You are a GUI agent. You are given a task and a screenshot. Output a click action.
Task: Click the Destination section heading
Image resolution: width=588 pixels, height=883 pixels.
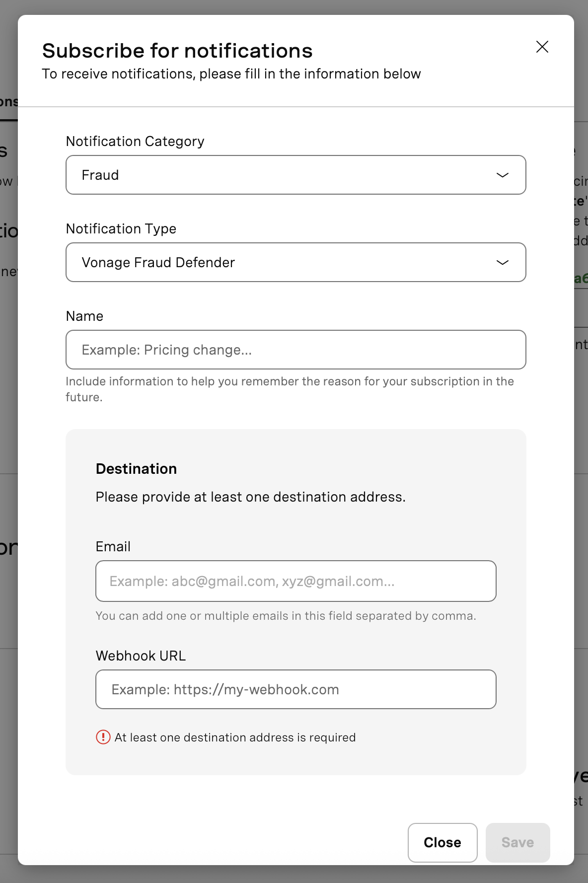point(136,468)
